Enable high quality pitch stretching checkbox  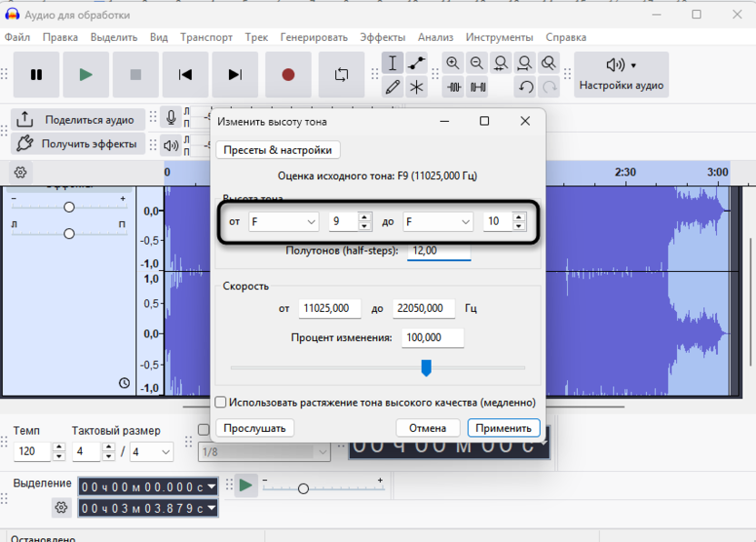click(x=221, y=402)
